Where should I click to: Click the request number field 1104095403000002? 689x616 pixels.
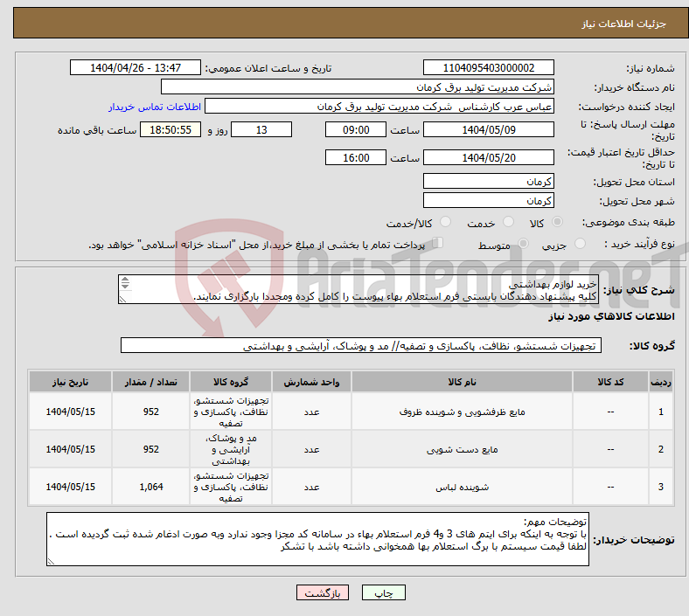(x=488, y=68)
